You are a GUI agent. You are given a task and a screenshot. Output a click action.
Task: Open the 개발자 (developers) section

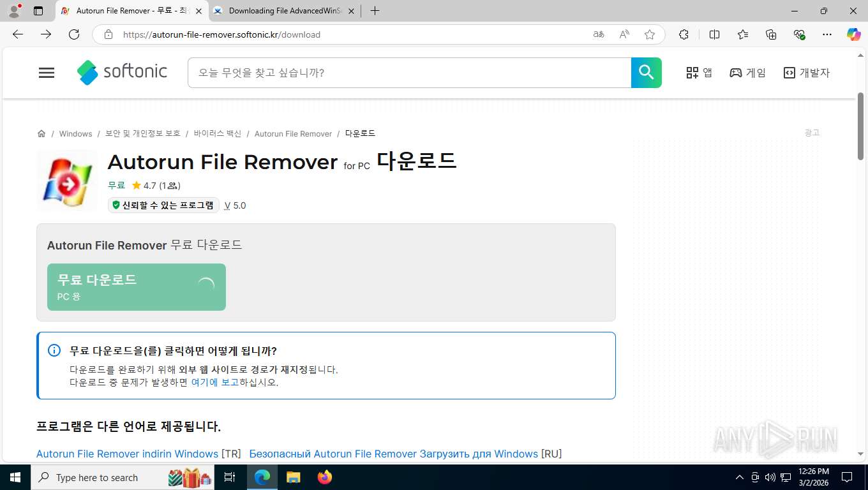[x=806, y=73]
